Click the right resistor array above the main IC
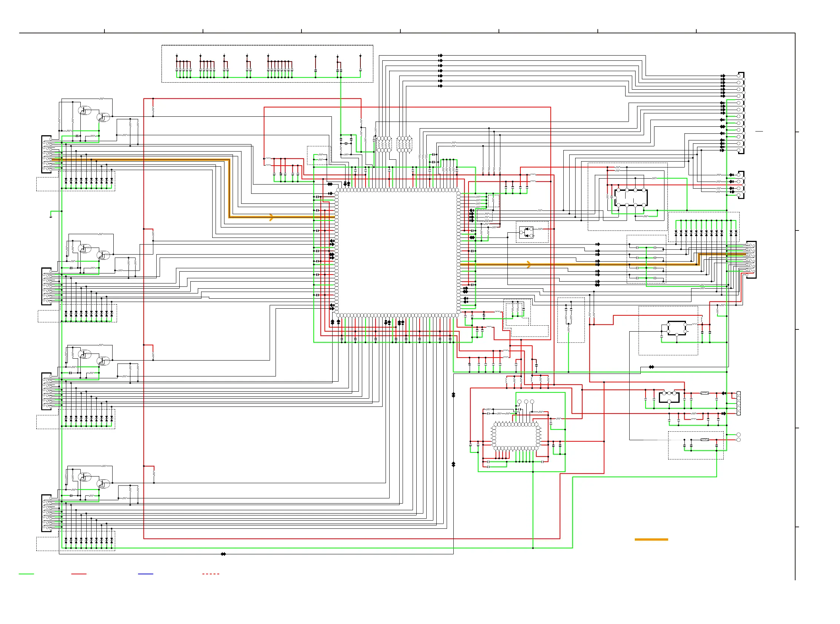840x624 pixels. click(404, 144)
